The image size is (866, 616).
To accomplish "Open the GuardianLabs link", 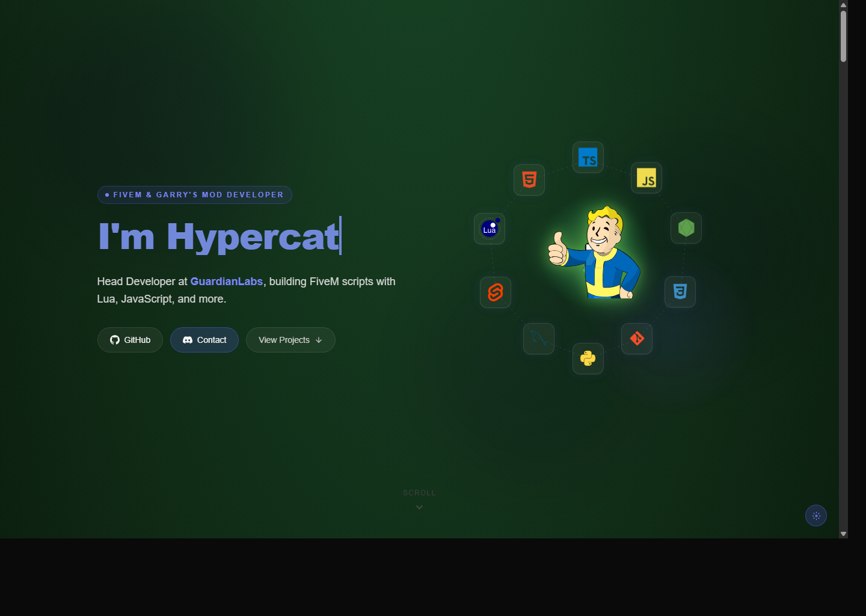I will coord(227,282).
